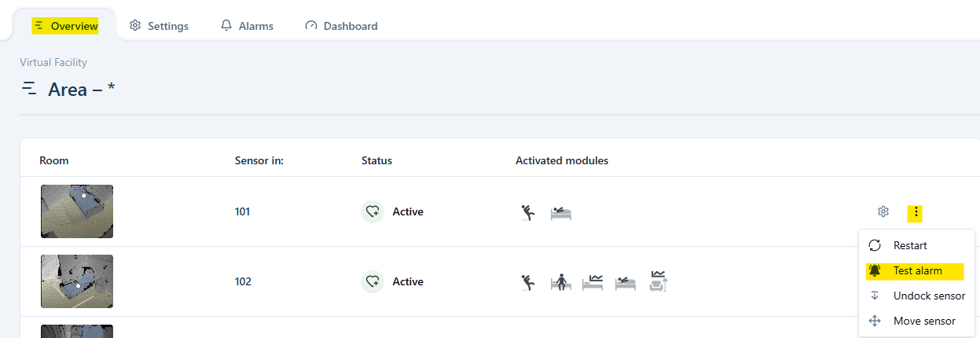Open the room 102 thumbnail image
This screenshot has width=980, height=338.
tap(77, 281)
